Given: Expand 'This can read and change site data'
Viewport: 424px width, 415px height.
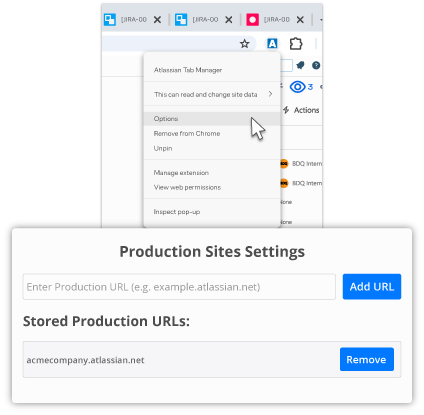Looking at the screenshot, I should click(x=212, y=94).
